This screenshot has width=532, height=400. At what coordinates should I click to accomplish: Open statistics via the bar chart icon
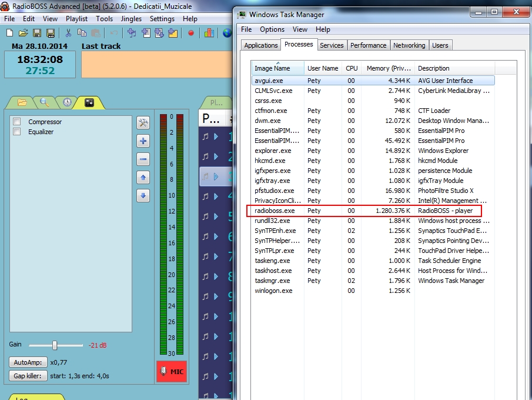pyautogui.click(x=209, y=33)
